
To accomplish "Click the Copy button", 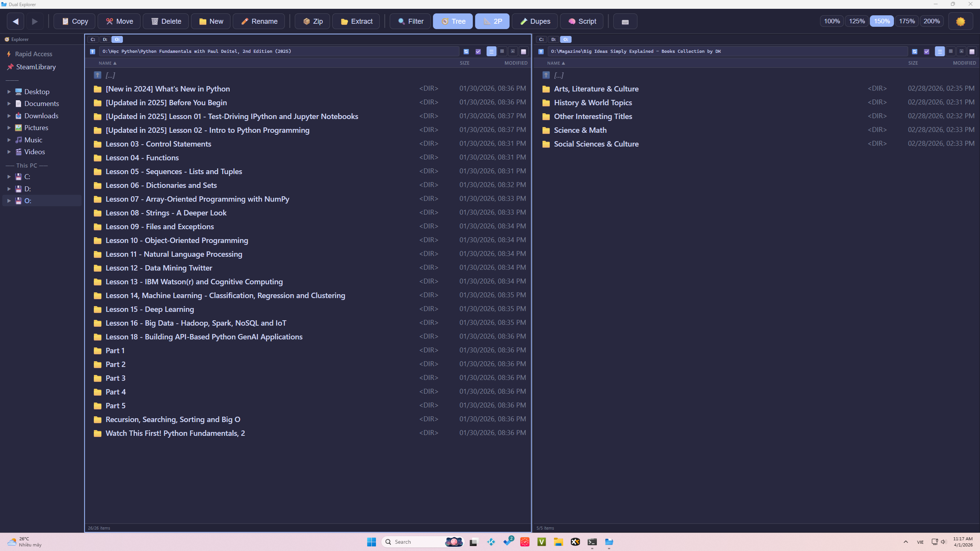I will (x=75, y=21).
